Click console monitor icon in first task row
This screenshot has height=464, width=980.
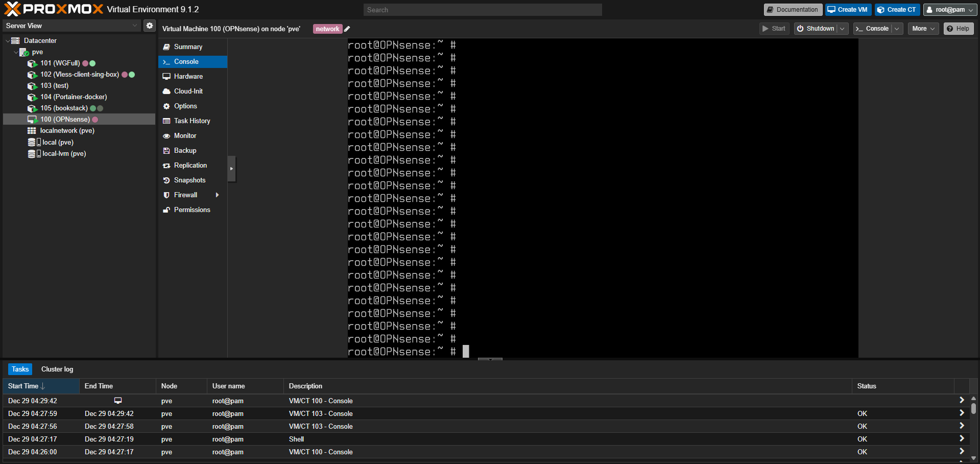click(x=118, y=401)
